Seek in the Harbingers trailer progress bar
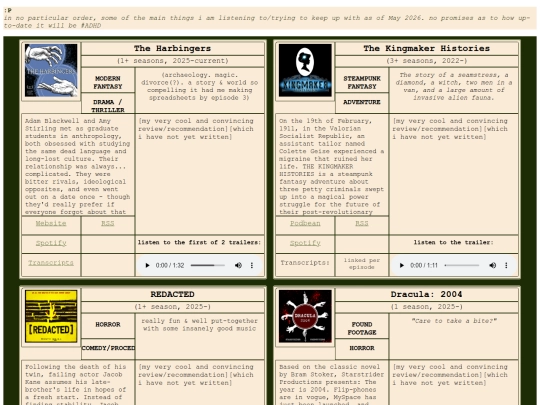This screenshot has width=540, height=405. 208,265
